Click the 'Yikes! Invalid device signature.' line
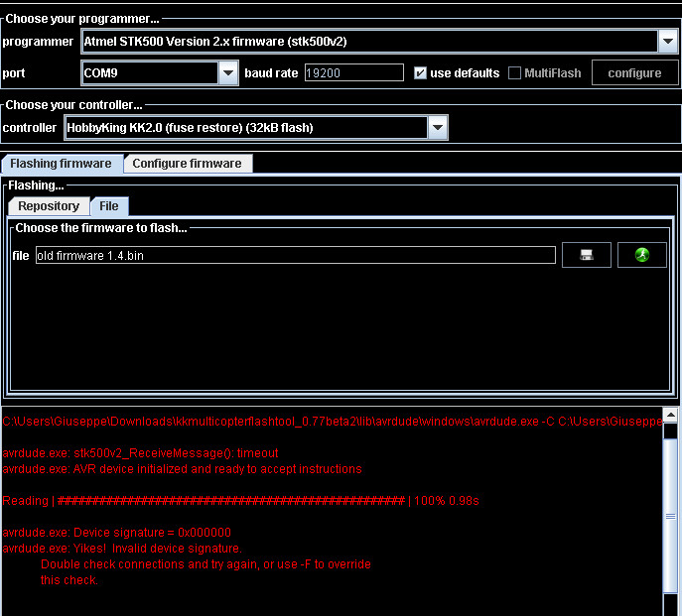Screen dimensions: 682x616 click(122, 549)
